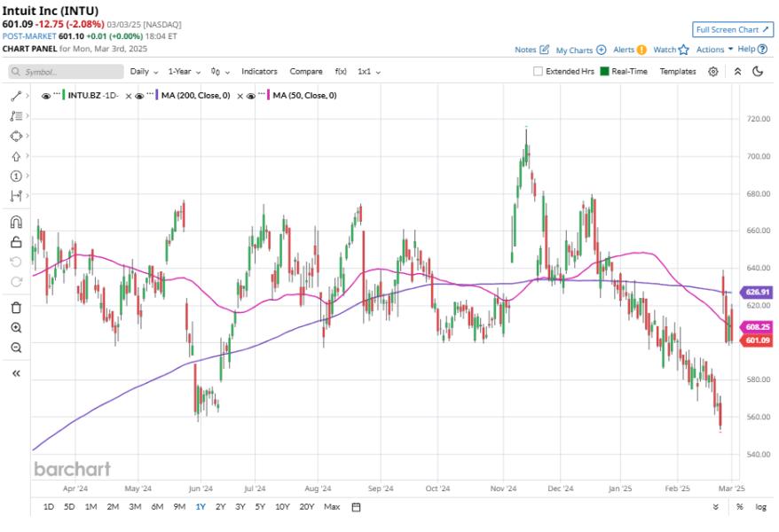Switch to dark mode moon icon
Image resolution: width=779 pixels, height=532 pixels.
[758, 72]
